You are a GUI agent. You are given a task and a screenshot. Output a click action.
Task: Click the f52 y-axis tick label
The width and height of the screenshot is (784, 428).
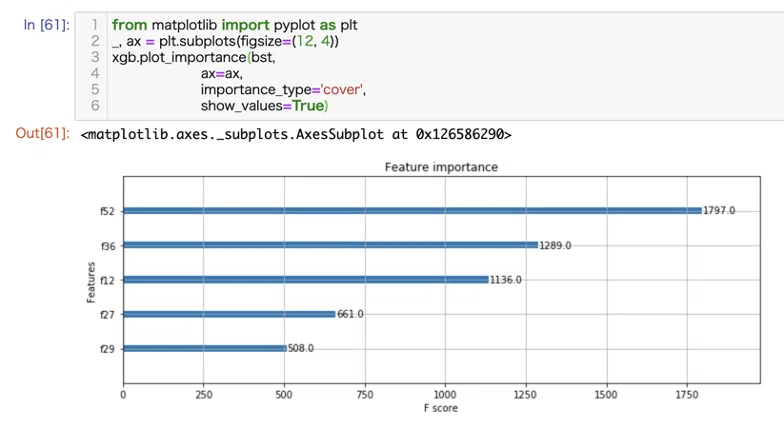pos(108,212)
